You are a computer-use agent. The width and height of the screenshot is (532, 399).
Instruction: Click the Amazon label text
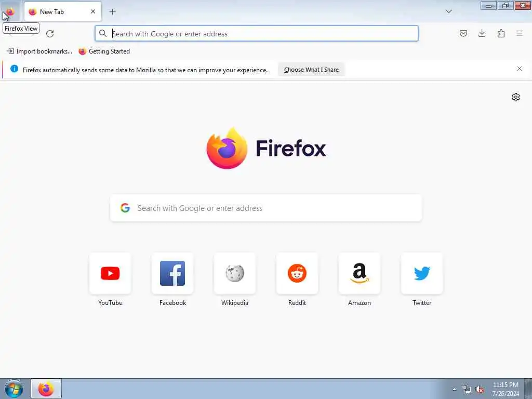(360, 303)
